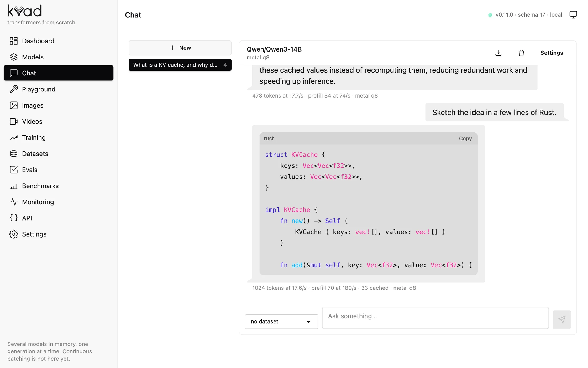
Task: Open sidebar Settings label
Action: click(x=34, y=234)
